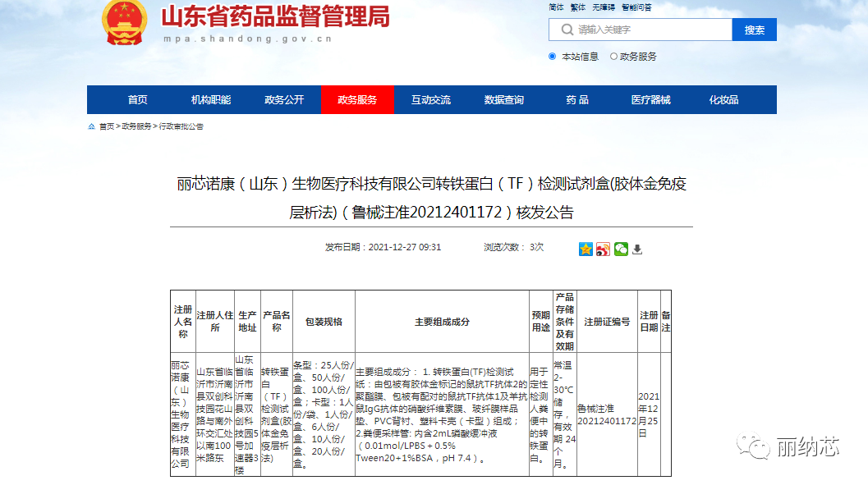Select the 本站信息 radio button

553,57
